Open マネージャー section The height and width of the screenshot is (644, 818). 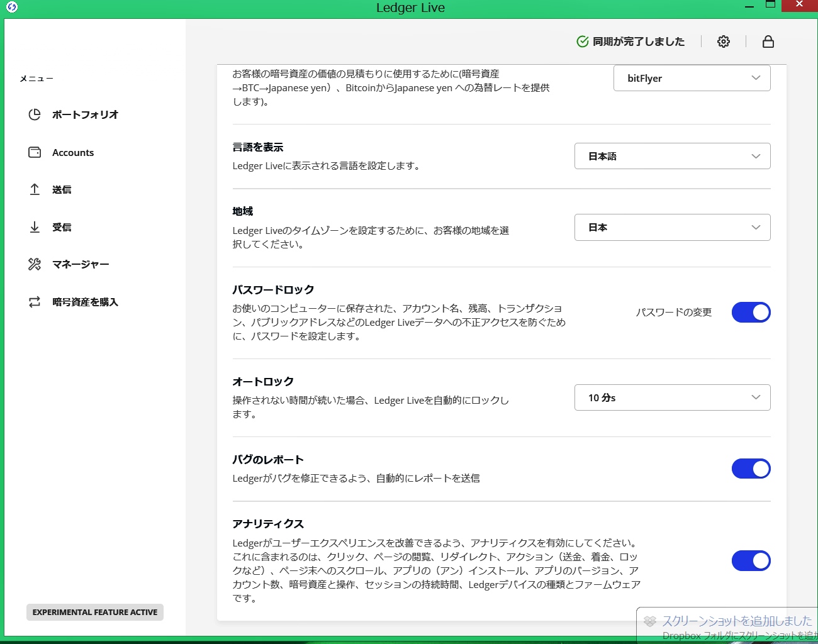point(81,264)
